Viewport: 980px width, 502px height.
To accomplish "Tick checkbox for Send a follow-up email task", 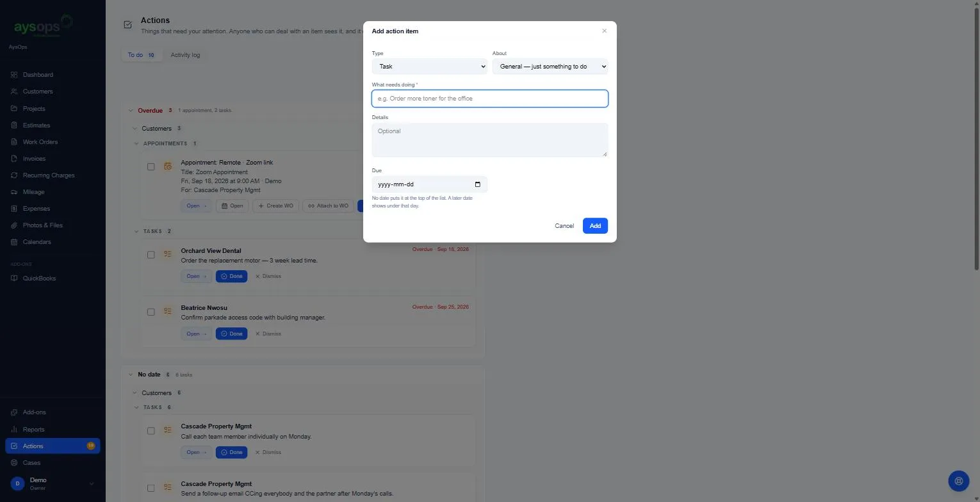I will click(151, 488).
